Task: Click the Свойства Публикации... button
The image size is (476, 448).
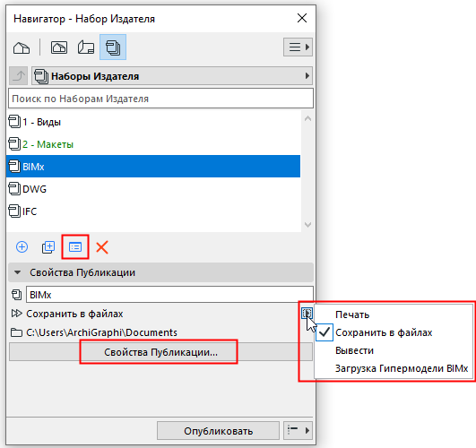Action: (160, 352)
